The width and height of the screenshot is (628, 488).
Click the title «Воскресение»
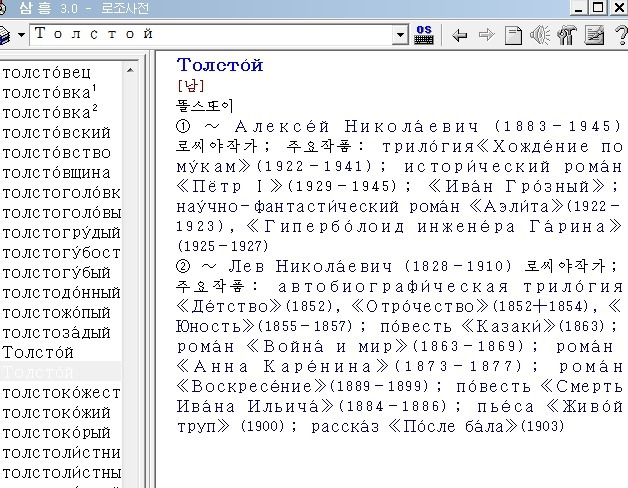tap(252, 387)
